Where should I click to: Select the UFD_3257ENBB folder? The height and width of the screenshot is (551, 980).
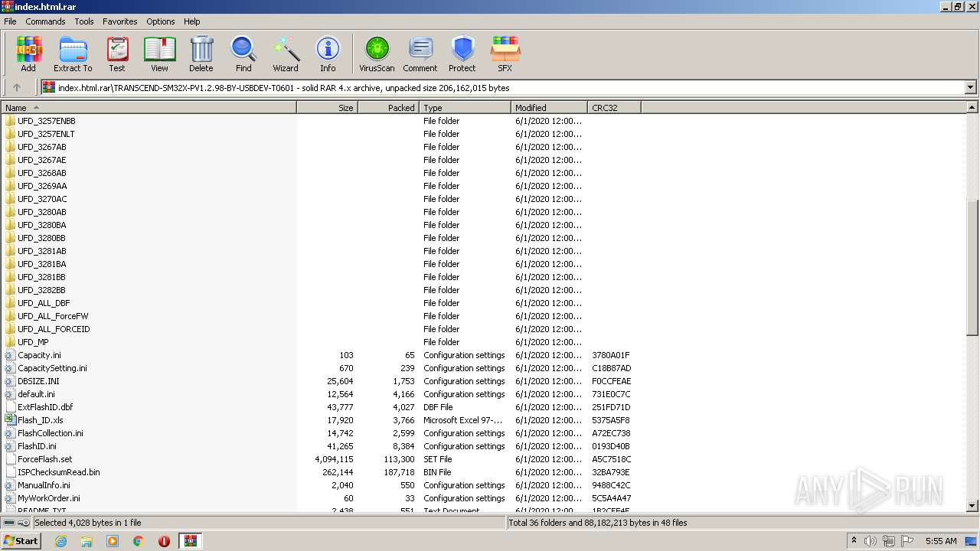47,121
